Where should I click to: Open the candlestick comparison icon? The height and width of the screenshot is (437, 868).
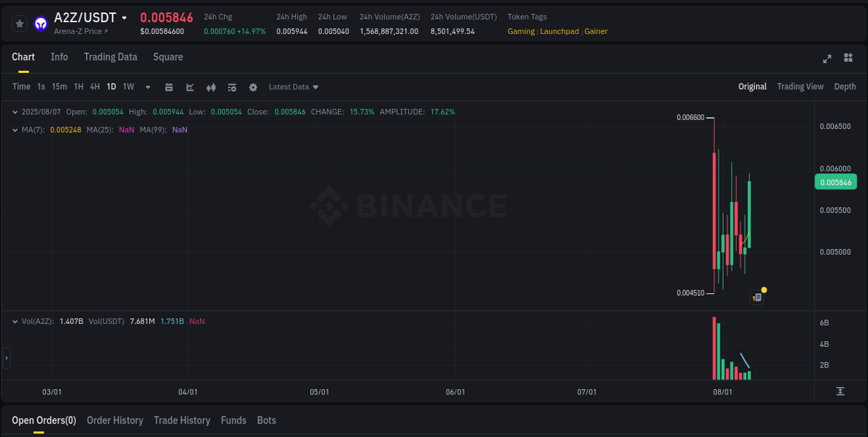coord(211,87)
